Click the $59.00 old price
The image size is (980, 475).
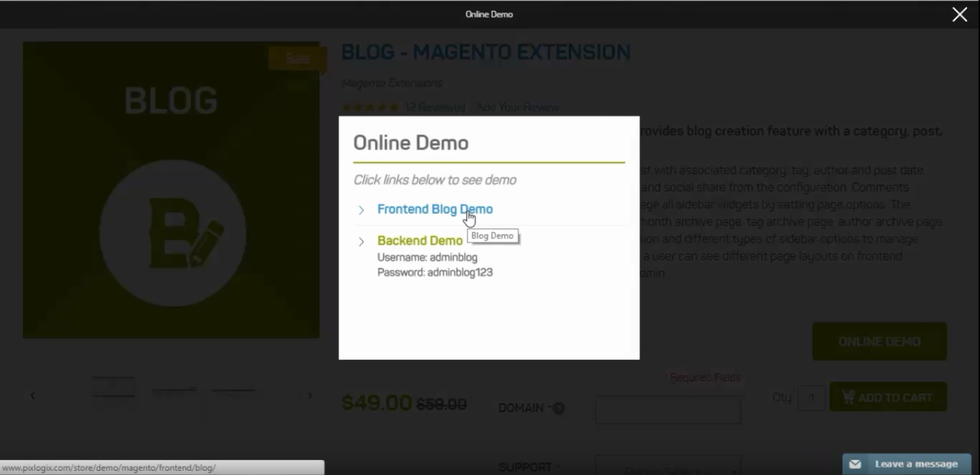[x=442, y=404]
